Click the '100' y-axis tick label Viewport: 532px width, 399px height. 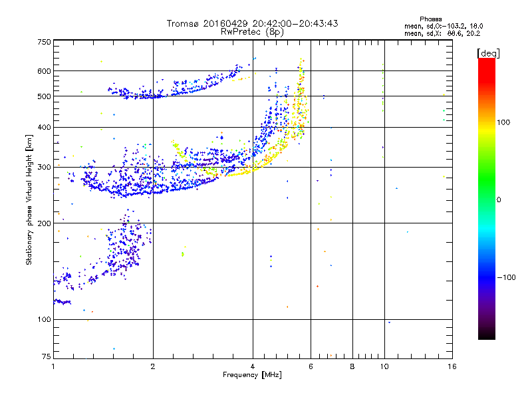click(x=44, y=320)
